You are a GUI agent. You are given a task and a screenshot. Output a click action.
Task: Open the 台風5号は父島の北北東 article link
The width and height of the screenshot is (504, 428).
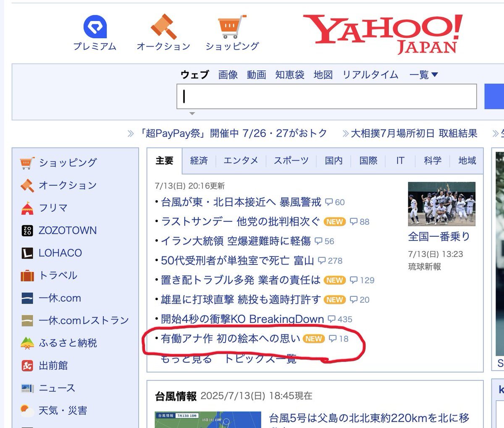[370, 418]
